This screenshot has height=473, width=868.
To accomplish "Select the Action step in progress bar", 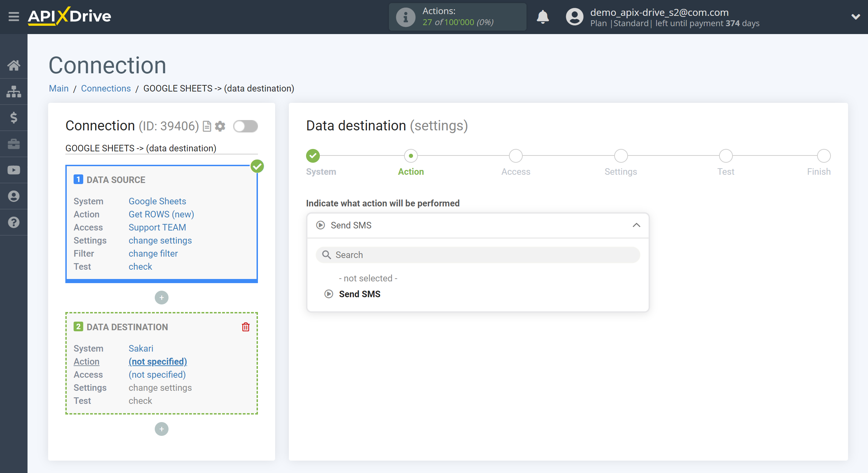I will tap(410, 155).
